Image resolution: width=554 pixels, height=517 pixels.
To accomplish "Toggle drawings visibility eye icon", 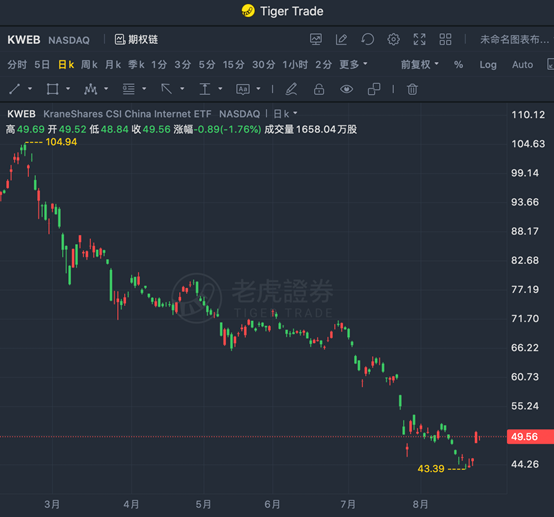I will (346, 89).
